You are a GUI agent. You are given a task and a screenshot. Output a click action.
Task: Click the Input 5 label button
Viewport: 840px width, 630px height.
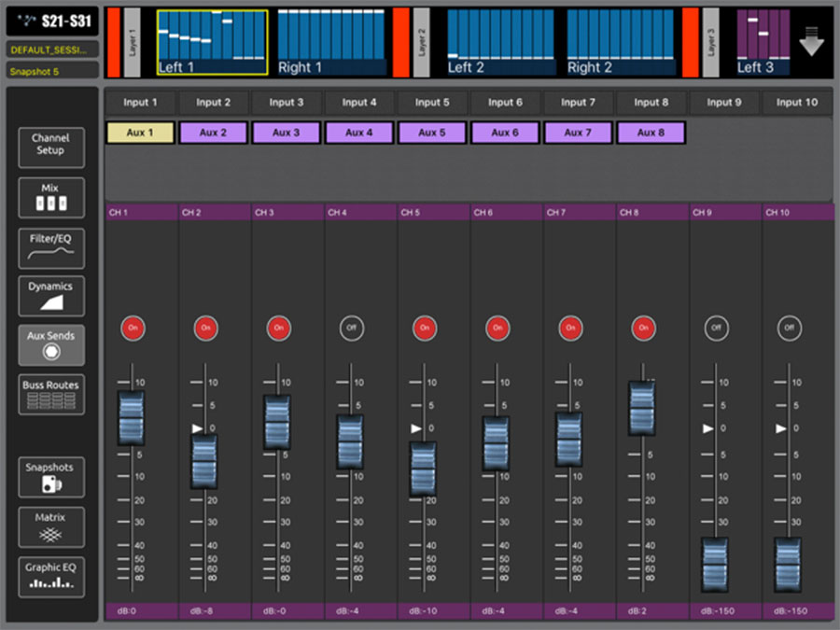coord(432,103)
